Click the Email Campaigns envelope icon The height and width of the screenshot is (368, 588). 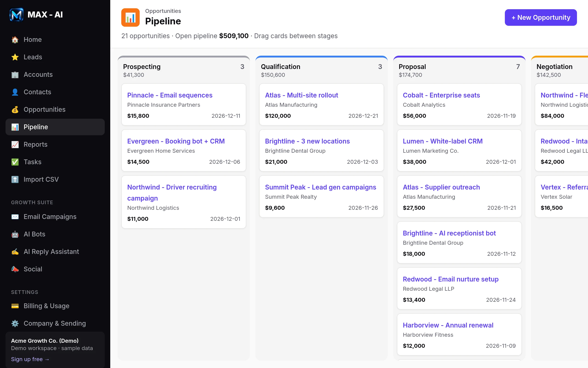pyautogui.click(x=15, y=217)
